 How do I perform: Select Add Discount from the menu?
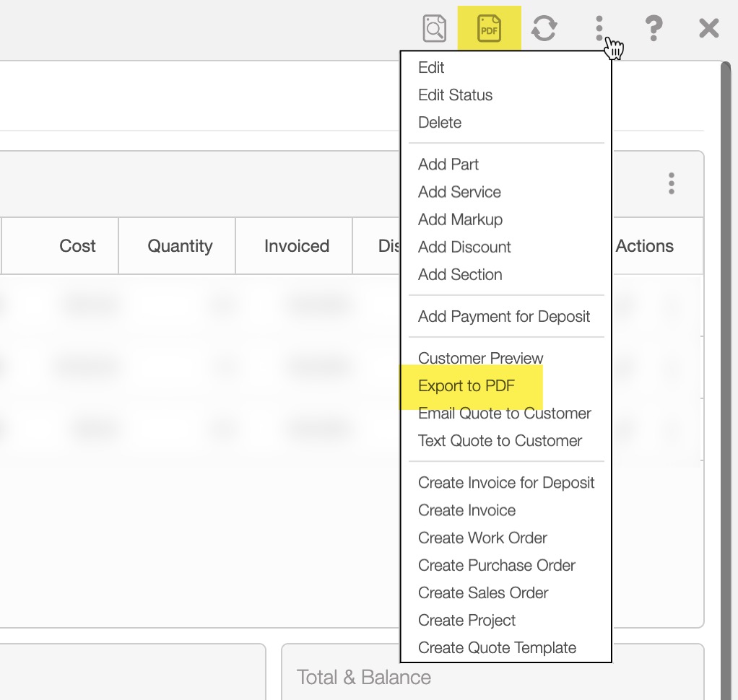pos(464,247)
